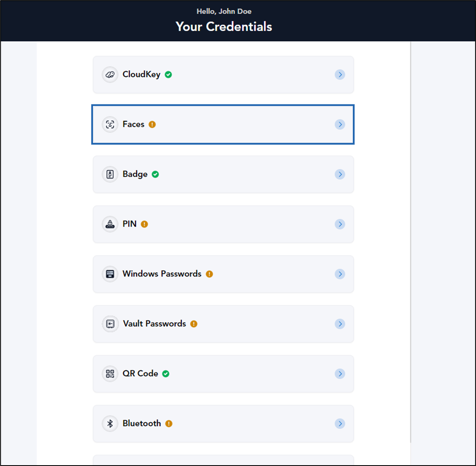
Task: Click the PIN lock icon
Action: click(110, 224)
